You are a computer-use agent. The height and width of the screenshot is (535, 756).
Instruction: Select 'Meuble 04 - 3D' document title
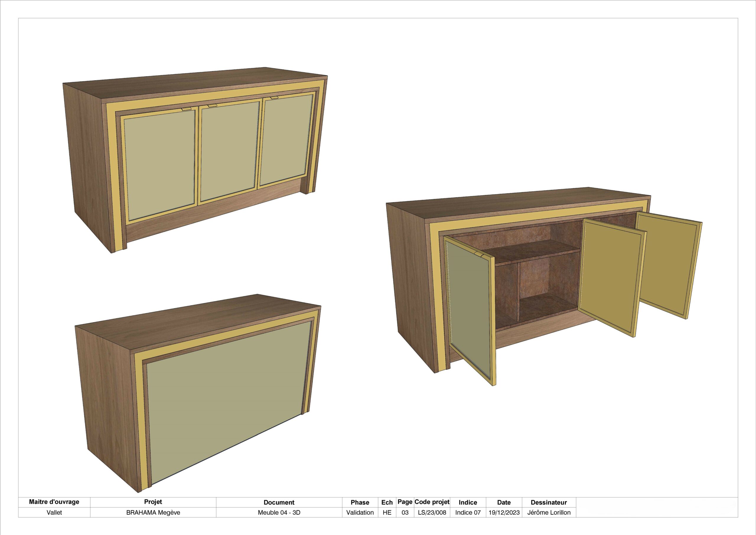click(279, 513)
